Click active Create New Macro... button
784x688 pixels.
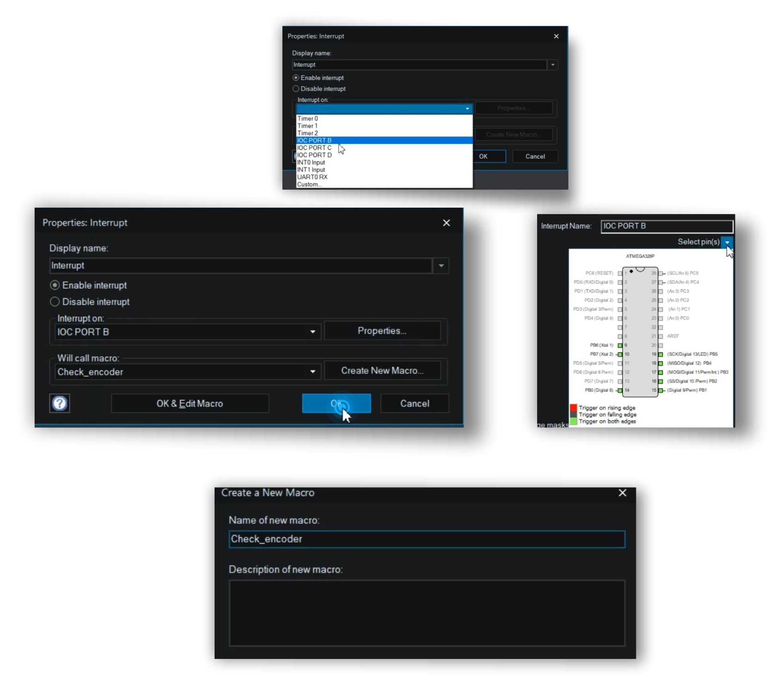382,371
